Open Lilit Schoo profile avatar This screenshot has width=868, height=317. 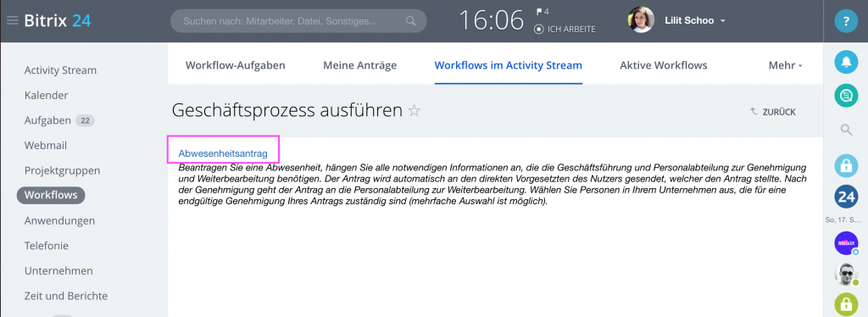(641, 19)
